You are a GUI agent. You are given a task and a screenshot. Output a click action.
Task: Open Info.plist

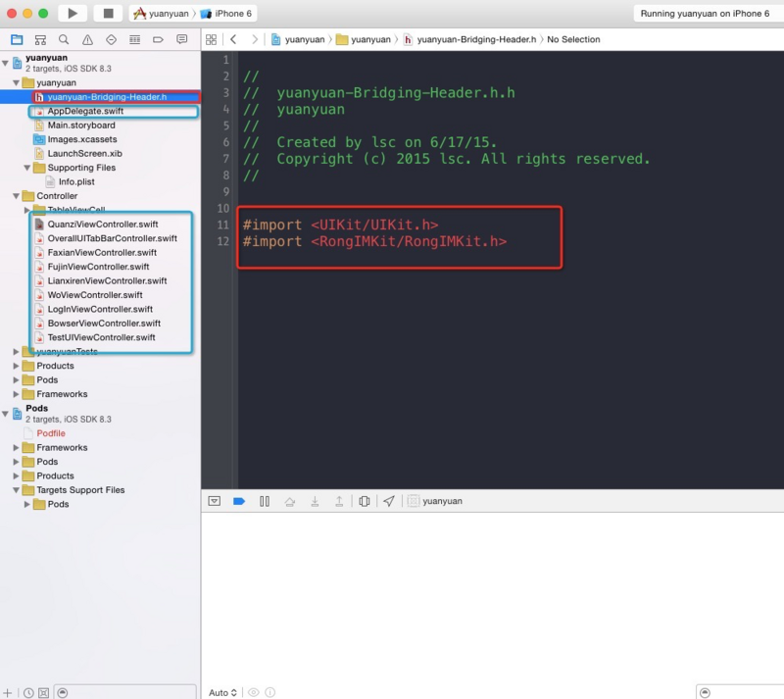(100, 181)
